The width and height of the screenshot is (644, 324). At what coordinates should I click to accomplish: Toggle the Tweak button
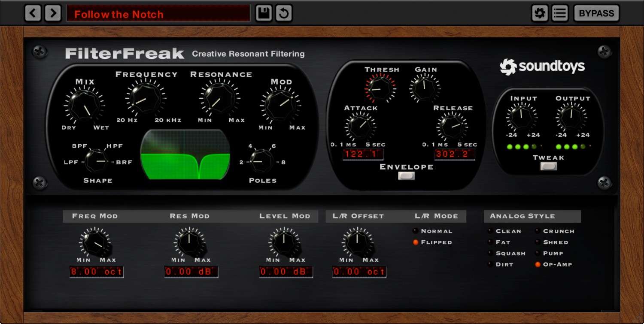pos(548,167)
